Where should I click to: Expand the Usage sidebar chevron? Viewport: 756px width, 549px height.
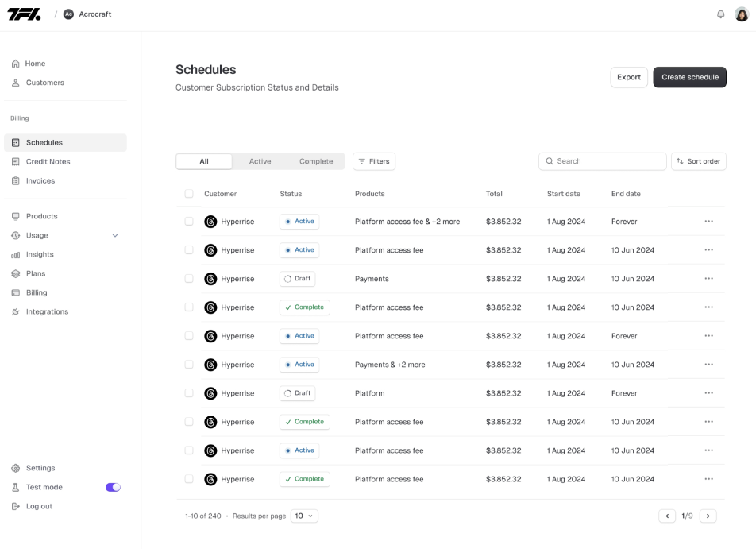115,236
